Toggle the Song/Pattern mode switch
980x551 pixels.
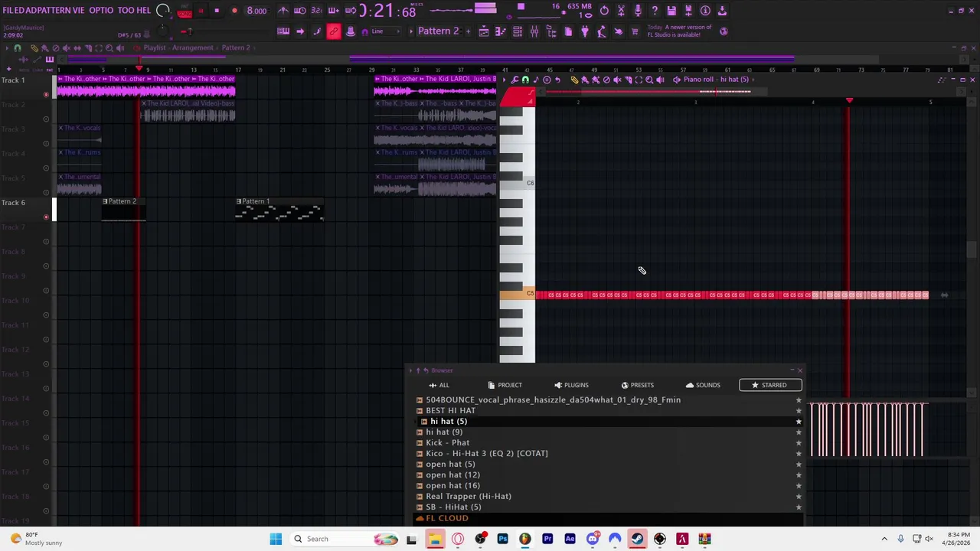(x=184, y=11)
